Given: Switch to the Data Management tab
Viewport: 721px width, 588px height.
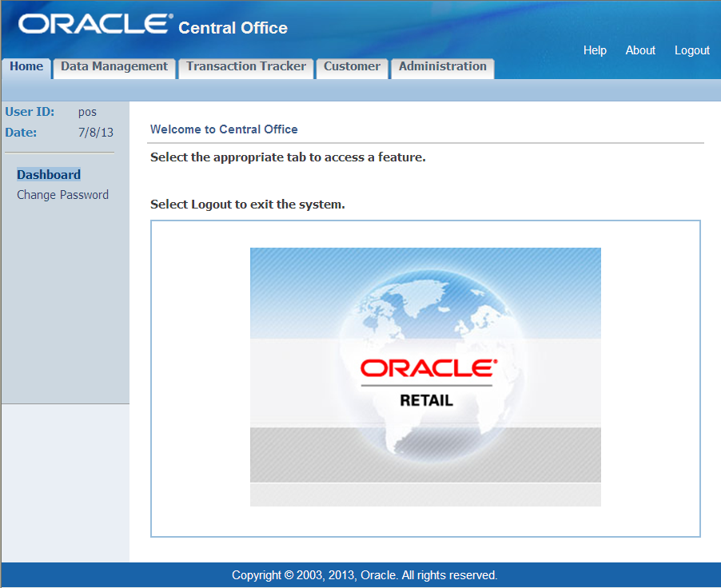Looking at the screenshot, I should point(114,67).
